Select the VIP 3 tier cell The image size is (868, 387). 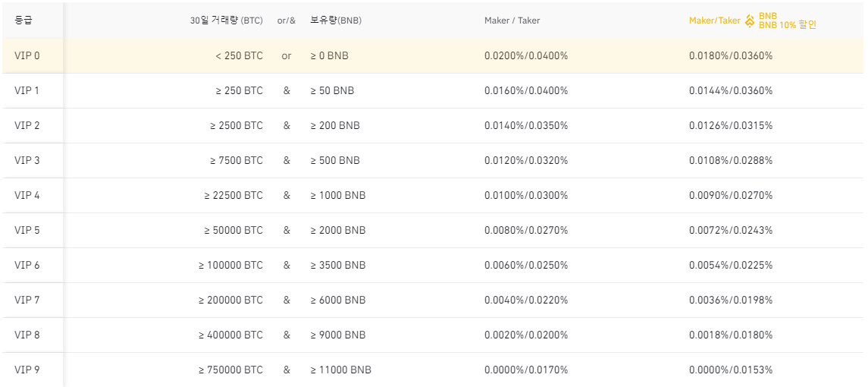[x=27, y=160]
